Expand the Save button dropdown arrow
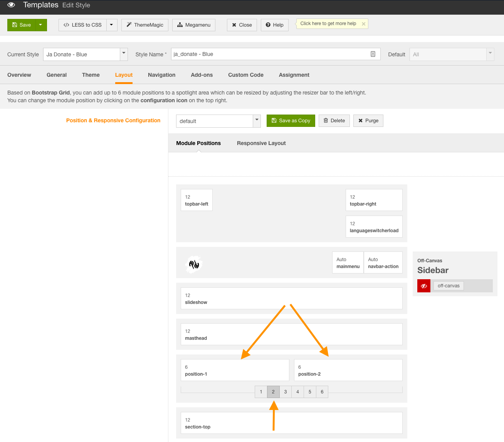The height and width of the screenshot is (442, 504). pos(41,25)
